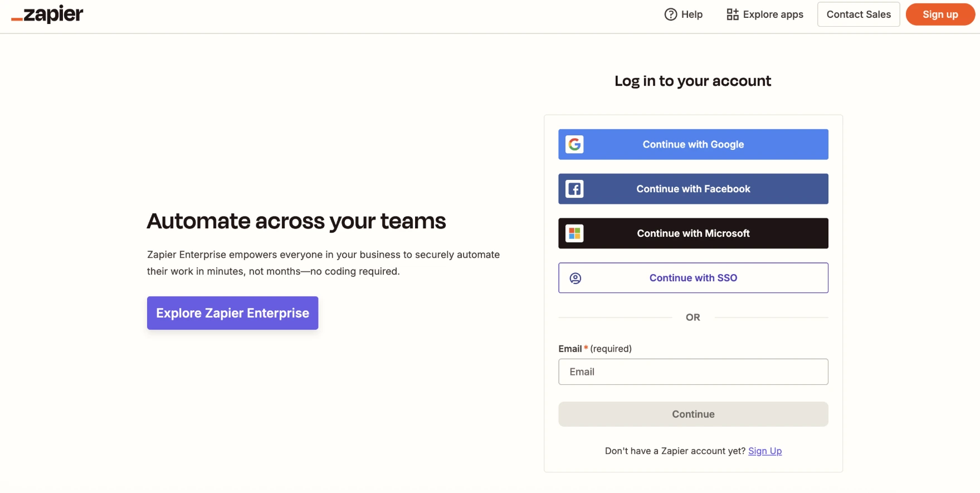Click the Explore apps grid icon
Viewport: 980px width, 493px height.
pos(733,14)
